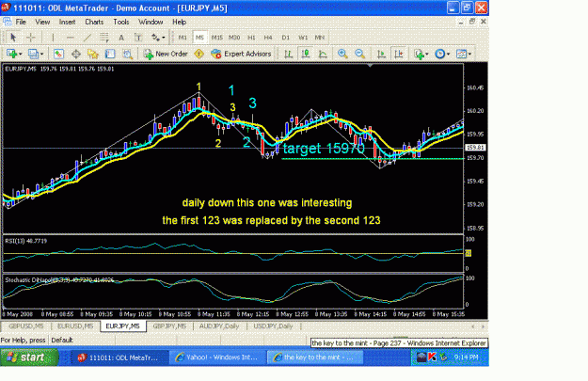Open the Help menu
Screen dimensions: 588x381
(180, 22)
